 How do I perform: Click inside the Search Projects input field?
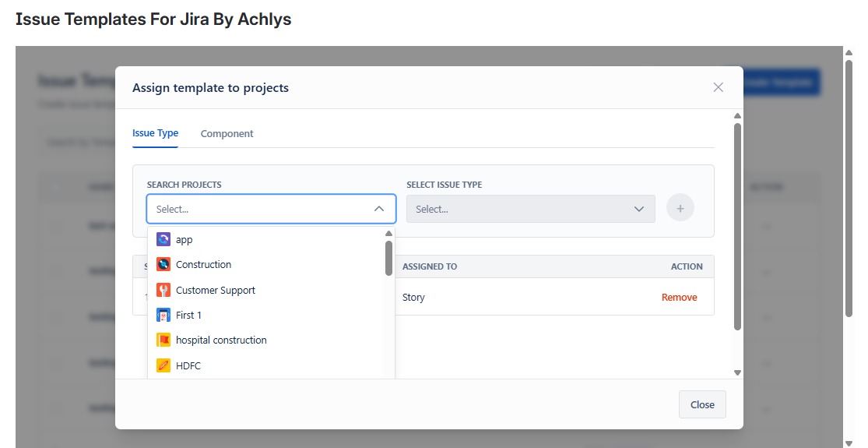(257, 209)
